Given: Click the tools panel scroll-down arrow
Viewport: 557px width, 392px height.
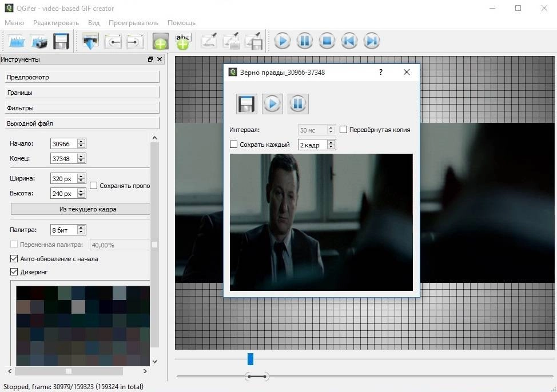Looking at the screenshot, I should (154, 362).
